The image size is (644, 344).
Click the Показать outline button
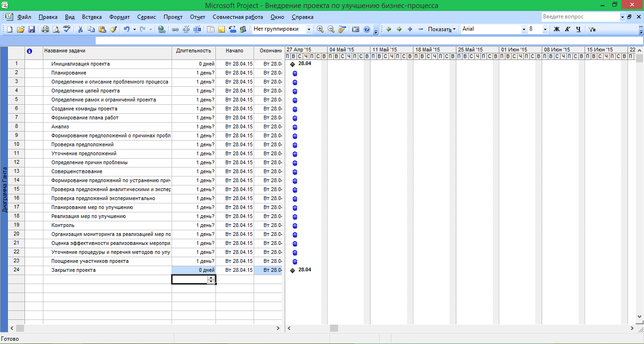click(442, 29)
